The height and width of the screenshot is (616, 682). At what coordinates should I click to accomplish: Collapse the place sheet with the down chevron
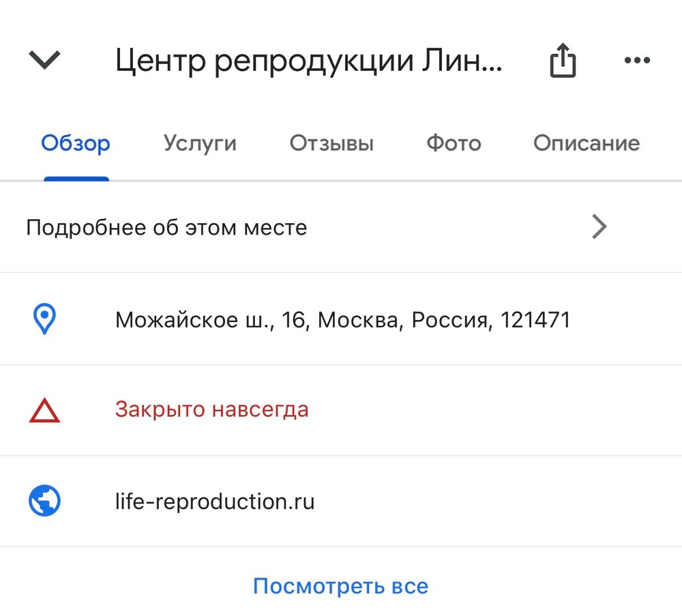point(44,59)
